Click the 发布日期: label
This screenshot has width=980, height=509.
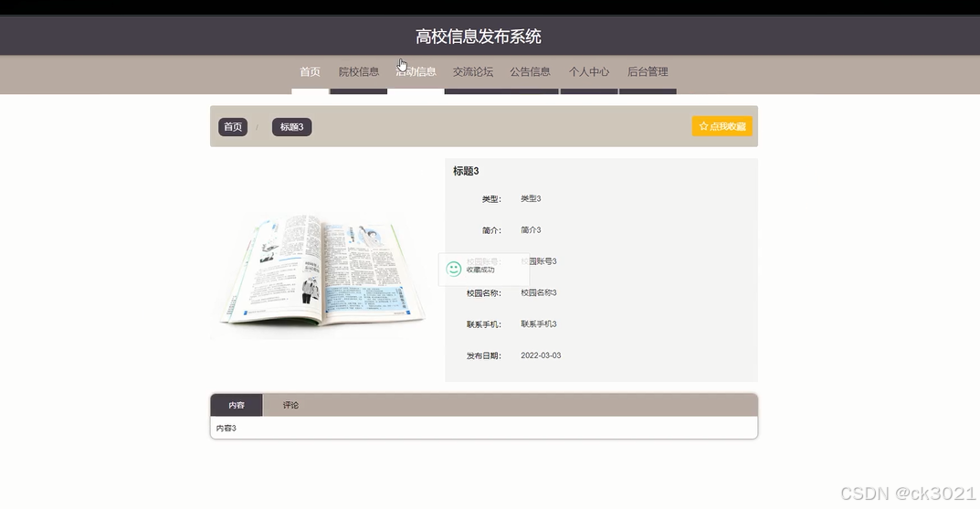[484, 355]
